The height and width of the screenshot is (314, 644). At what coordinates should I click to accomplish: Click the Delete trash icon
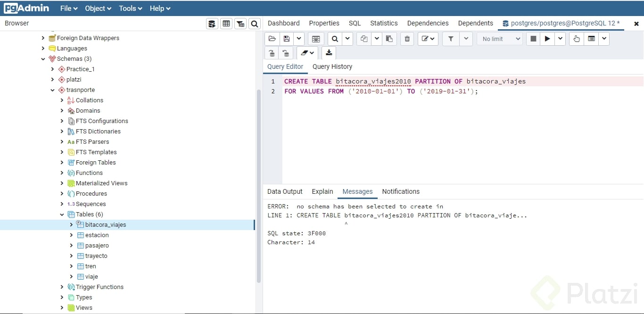407,39
